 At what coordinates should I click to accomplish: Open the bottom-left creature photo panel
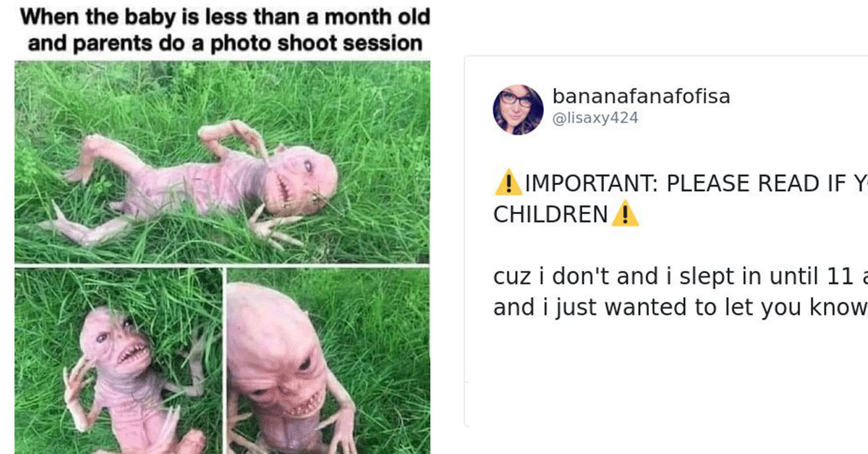(119, 361)
